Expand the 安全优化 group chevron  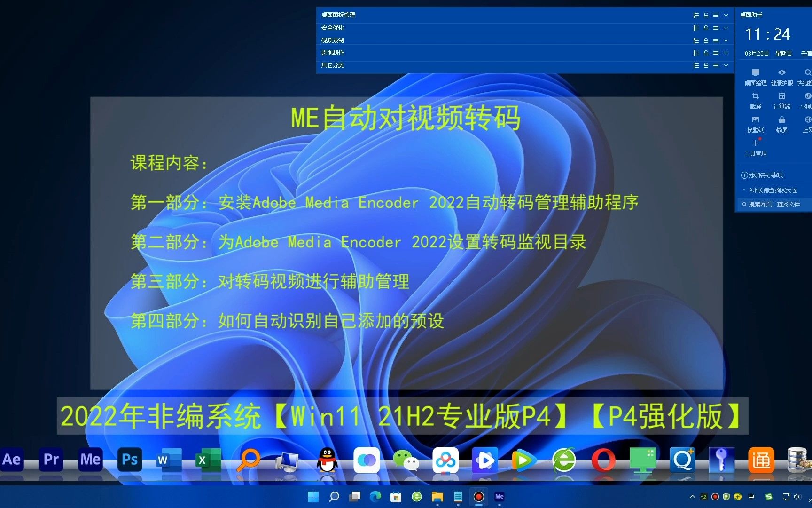coord(726,28)
